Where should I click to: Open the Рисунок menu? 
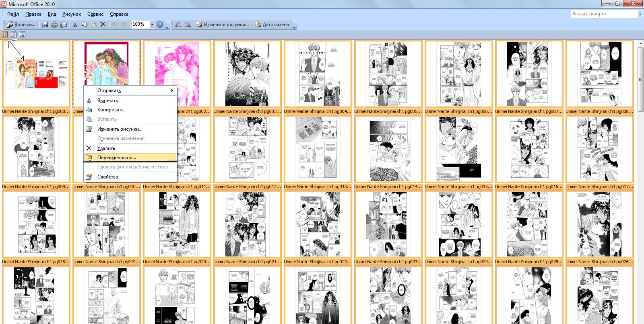72,14
